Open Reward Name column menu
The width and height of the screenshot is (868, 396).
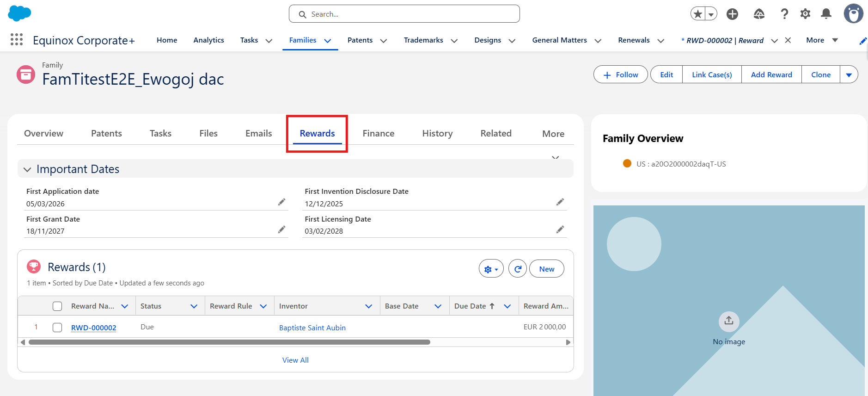click(125, 306)
